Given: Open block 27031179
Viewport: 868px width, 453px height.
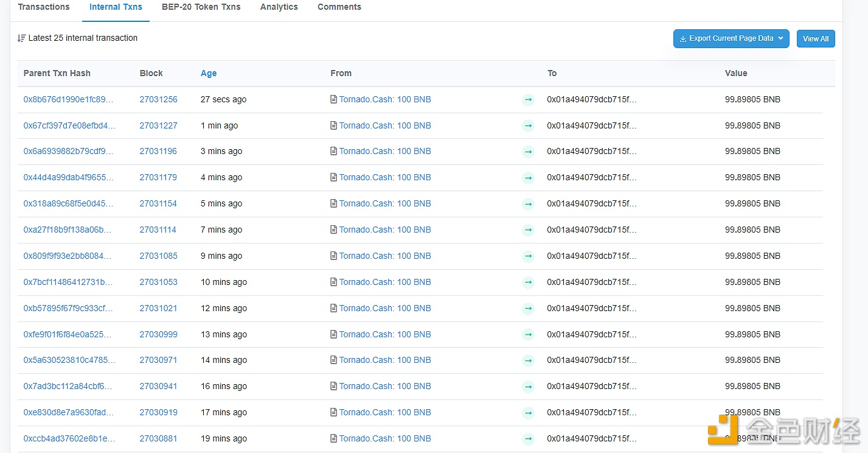Looking at the screenshot, I should point(158,177).
